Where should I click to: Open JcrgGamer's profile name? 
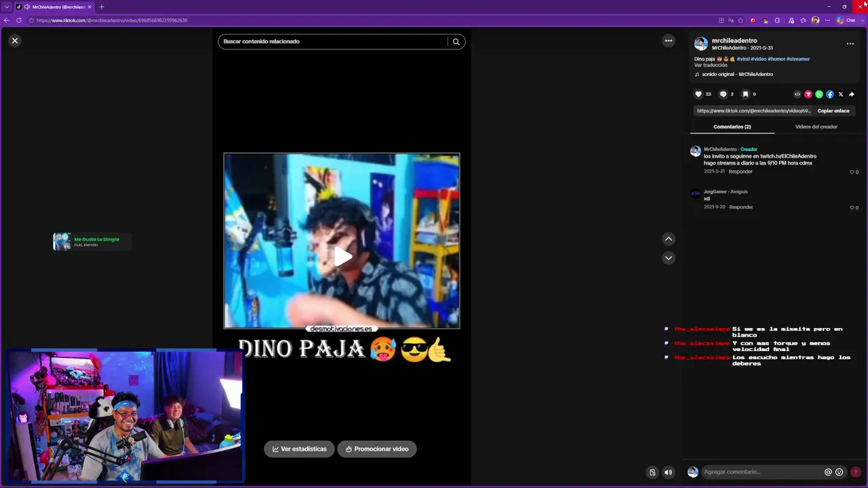click(715, 192)
